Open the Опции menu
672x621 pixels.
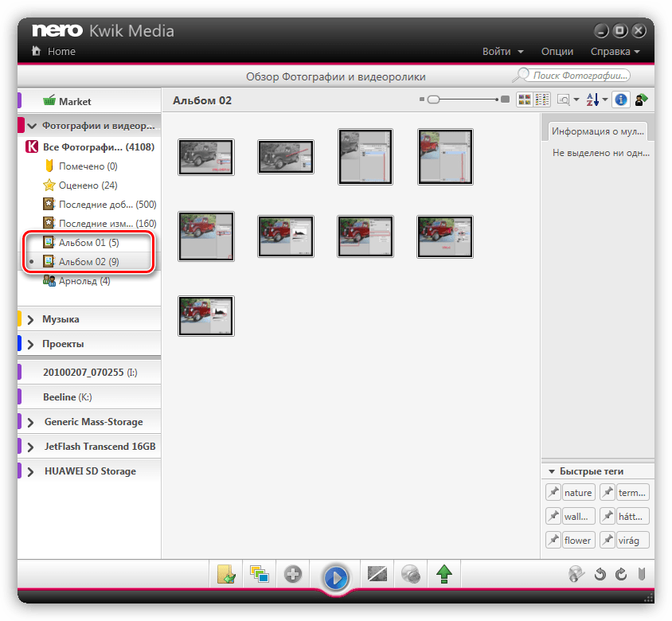click(557, 51)
